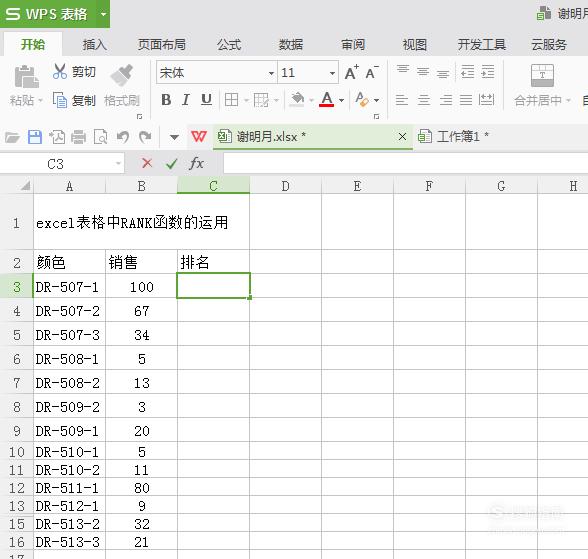Cancel formula entry with red X

pyautogui.click(x=147, y=163)
